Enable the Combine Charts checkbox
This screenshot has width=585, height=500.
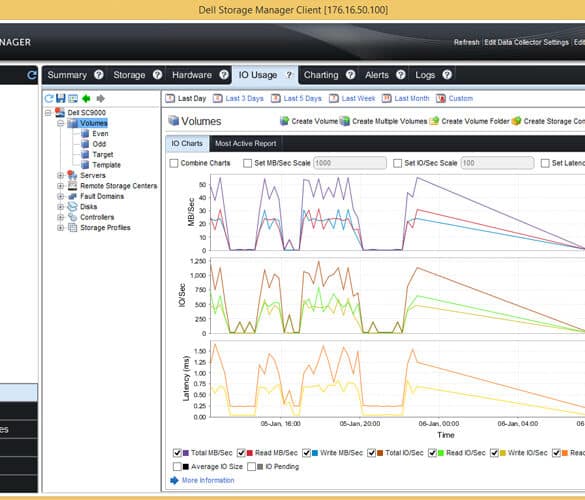click(174, 163)
